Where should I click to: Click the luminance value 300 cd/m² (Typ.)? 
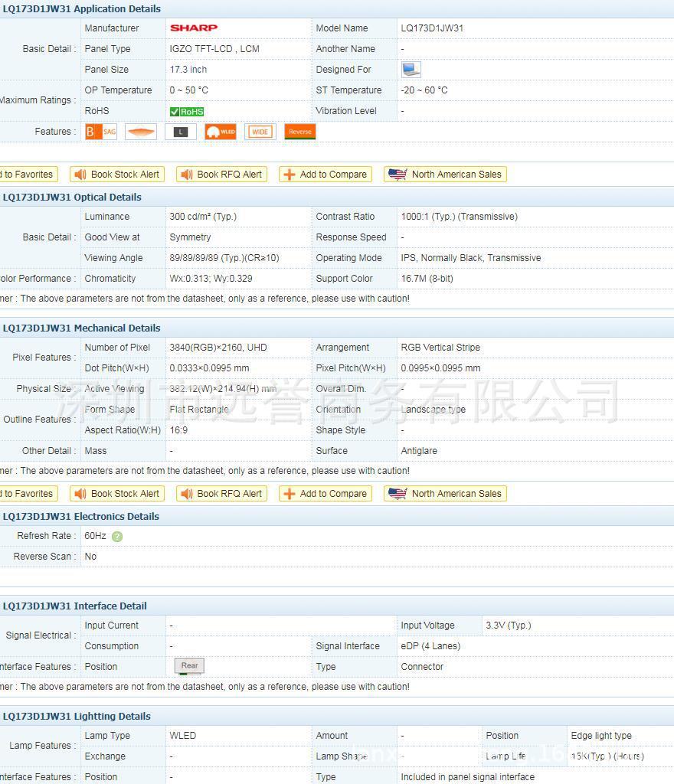click(203, 217)
